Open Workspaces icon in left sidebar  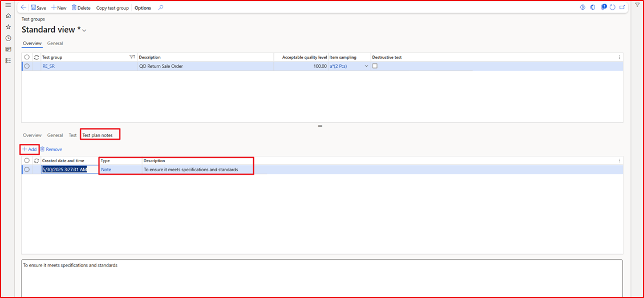coord(8,49)
